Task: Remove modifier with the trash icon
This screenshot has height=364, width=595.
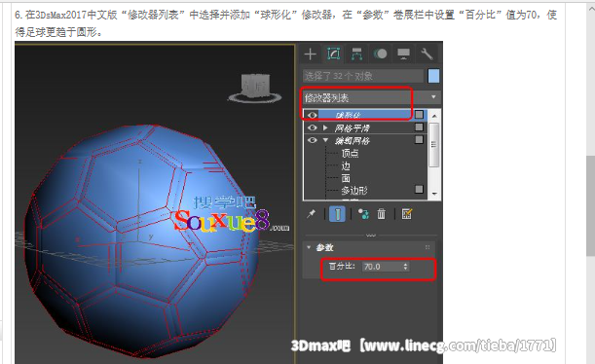Action: click(x=381, y=214)
